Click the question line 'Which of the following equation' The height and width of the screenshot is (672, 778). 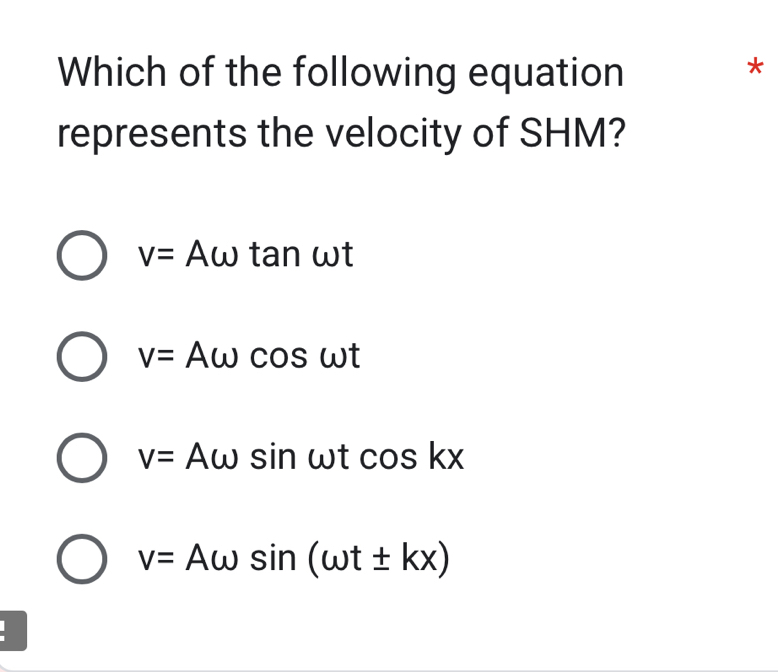[341, 72]
